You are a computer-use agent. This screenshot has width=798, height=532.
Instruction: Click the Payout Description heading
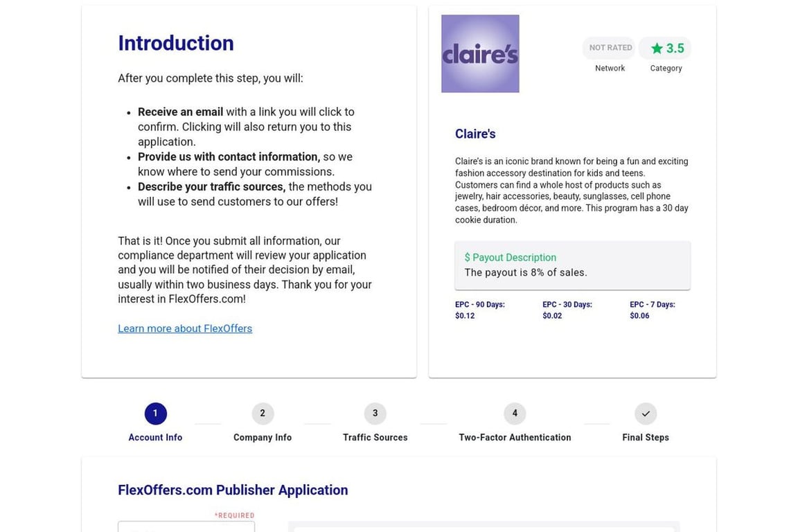pos(511,258)
